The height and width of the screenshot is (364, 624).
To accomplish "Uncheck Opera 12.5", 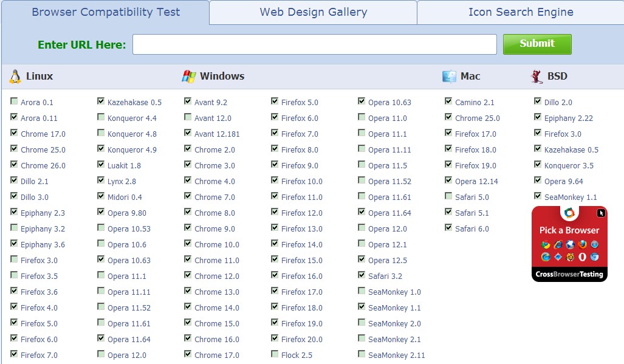I will click(362, 259).
